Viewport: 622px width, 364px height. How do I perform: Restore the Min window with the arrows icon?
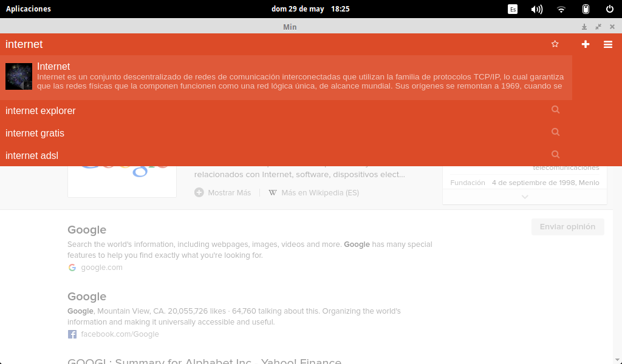[x=598, y=27]
